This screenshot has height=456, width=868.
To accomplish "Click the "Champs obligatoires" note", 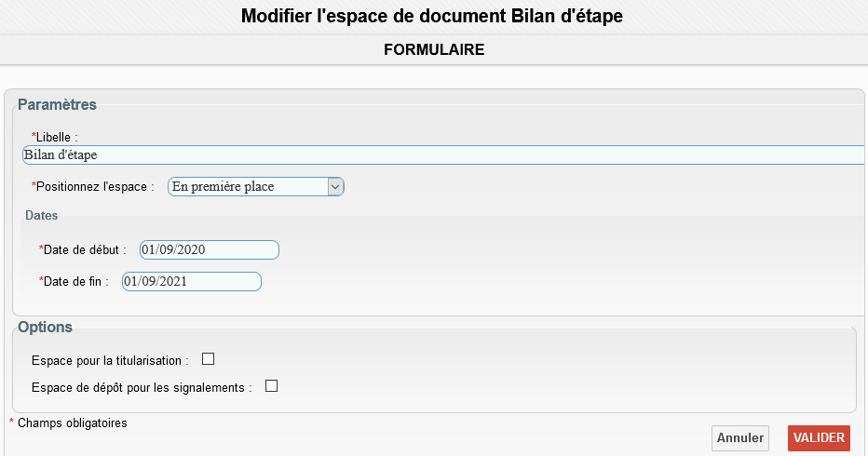I will click(x=72, y=422).
